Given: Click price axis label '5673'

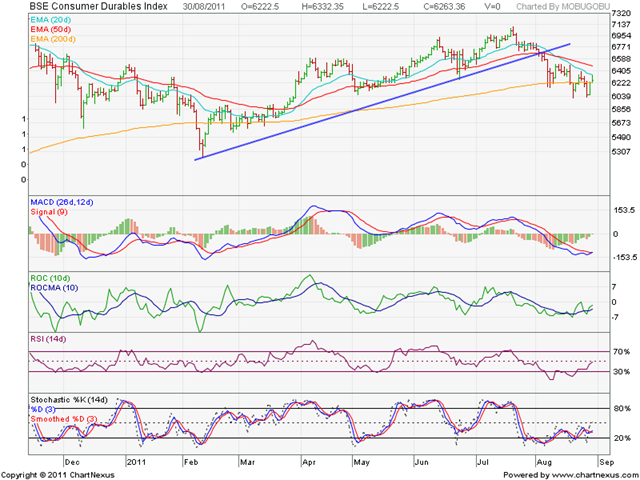Looking at the screenshot, I should (x=620, y=123).
